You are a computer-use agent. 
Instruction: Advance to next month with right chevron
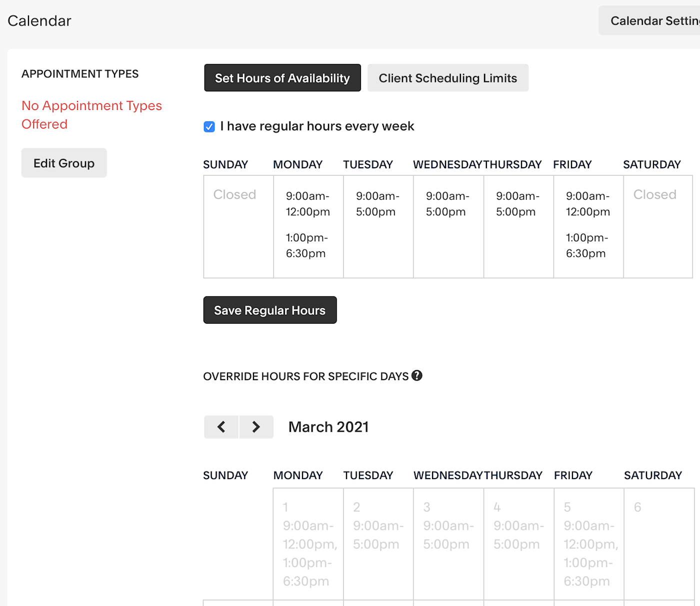[x=256, y=427]
